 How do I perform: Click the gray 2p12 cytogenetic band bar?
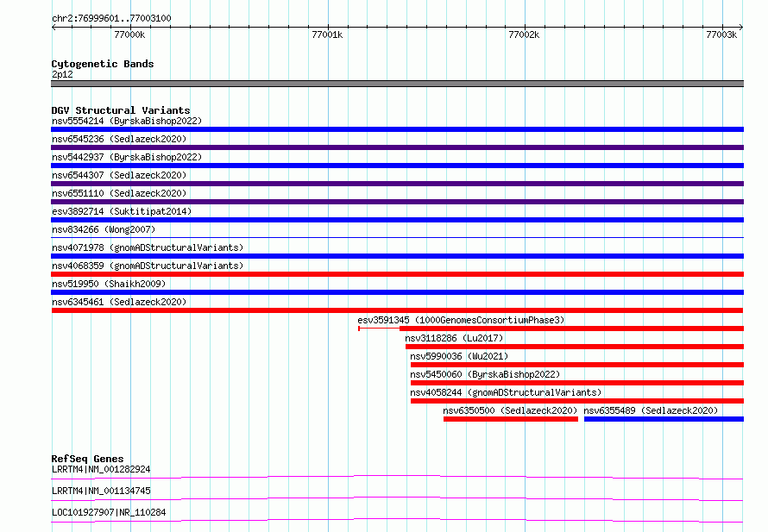[x=397, y=84]
